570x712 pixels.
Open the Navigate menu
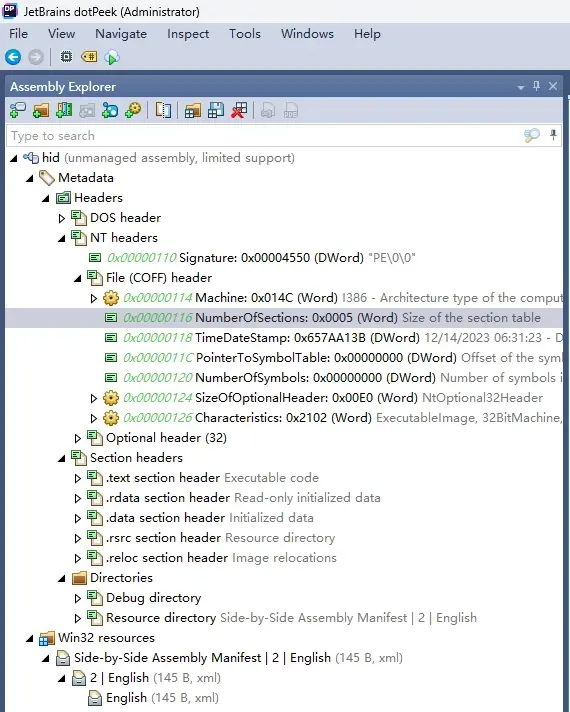121,34
